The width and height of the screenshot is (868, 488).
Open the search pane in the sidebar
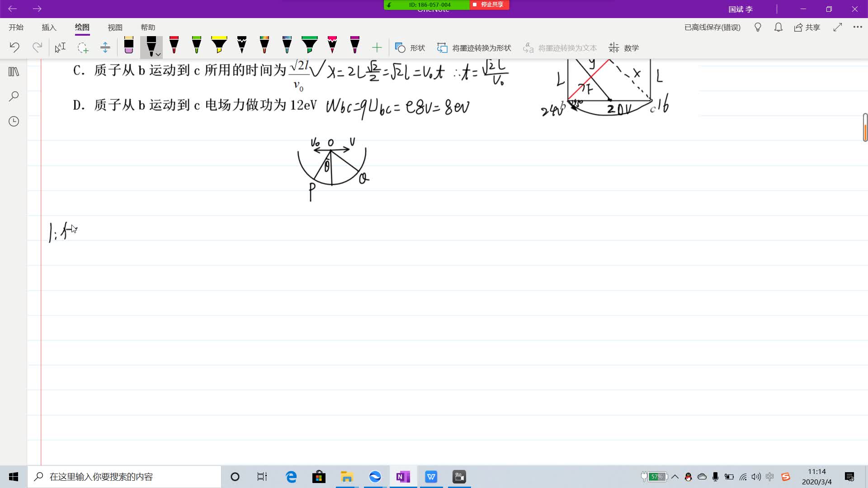(x=14, y=96)
